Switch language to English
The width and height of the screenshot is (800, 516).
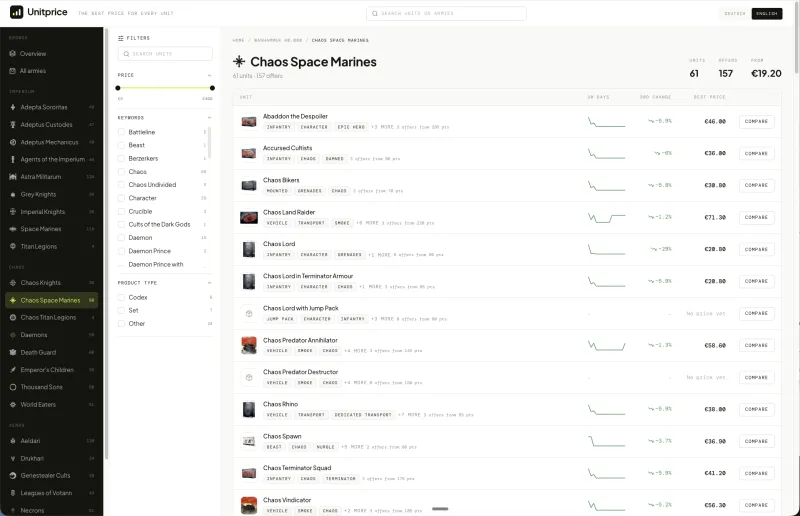tap(767, 13)
